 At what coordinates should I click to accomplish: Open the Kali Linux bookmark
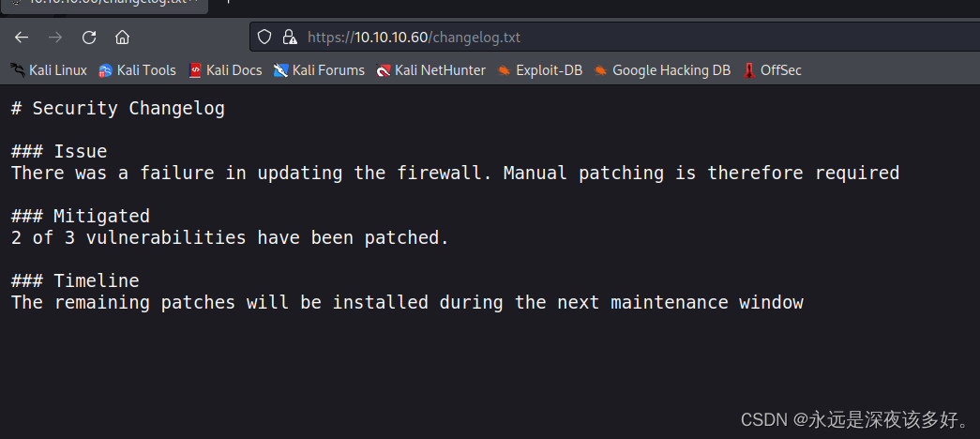pyautogui.click(x=49, y=70)
